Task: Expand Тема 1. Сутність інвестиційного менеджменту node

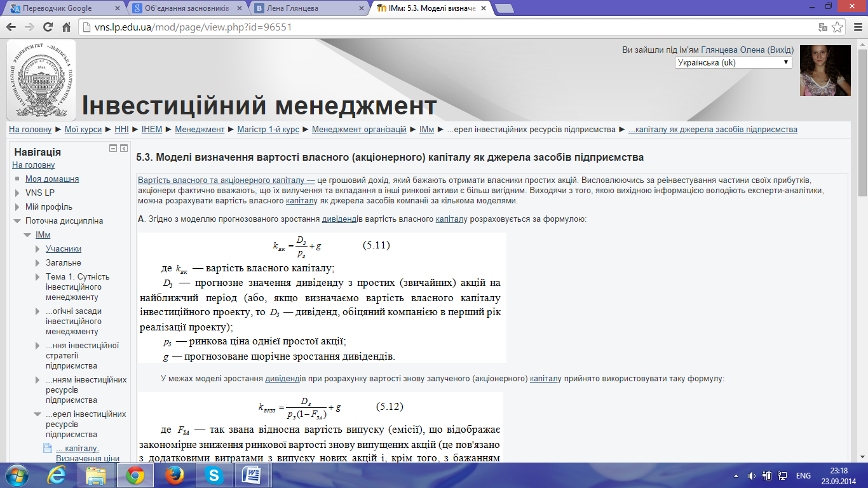Action: (38, 277)
